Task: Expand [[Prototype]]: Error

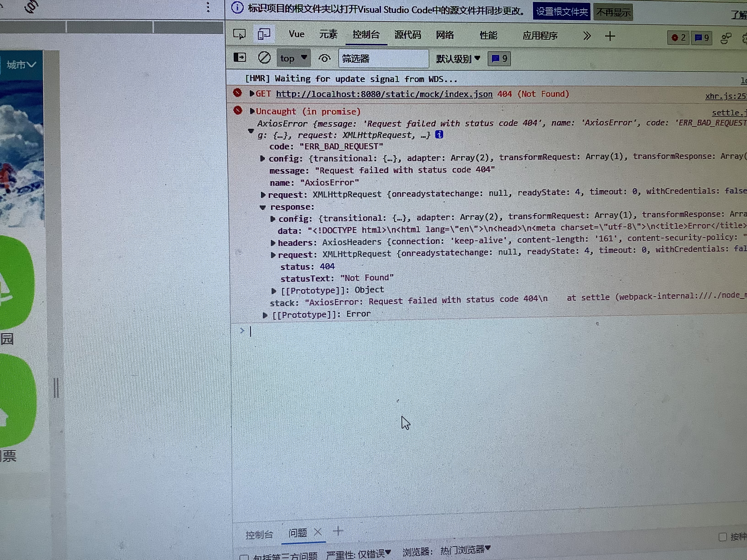Action: click(265, 315)
